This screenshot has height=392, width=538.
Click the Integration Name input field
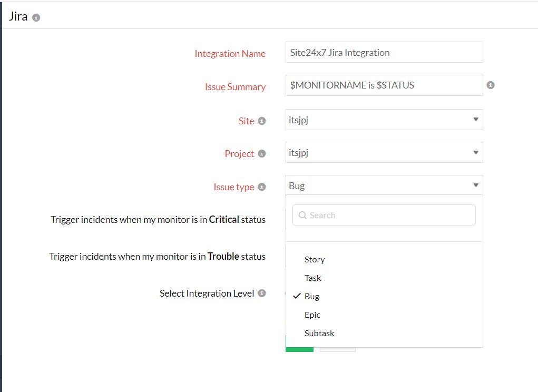[x=384, y=52]
